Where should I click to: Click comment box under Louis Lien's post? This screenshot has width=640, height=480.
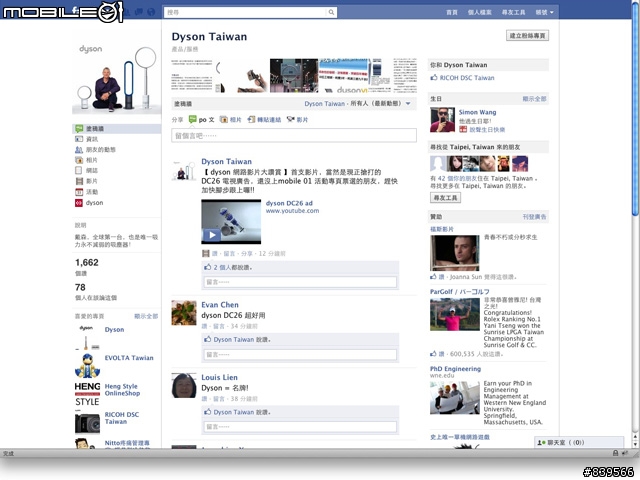300,427
